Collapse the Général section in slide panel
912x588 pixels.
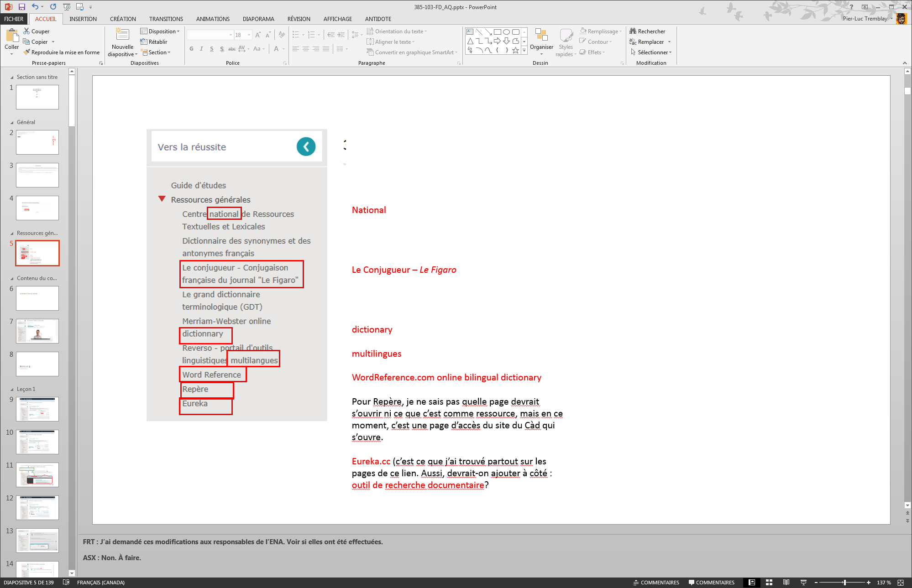click(12, 122)
